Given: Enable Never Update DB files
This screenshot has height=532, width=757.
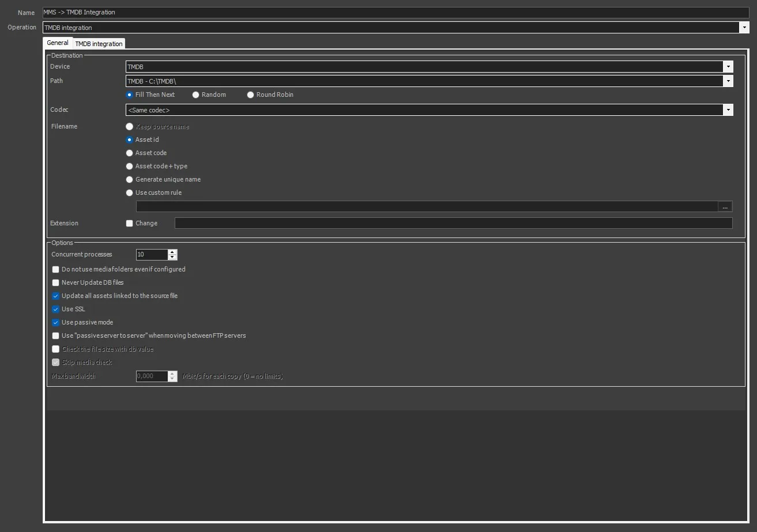Looking at the screenshot, I should coord(56,282).
